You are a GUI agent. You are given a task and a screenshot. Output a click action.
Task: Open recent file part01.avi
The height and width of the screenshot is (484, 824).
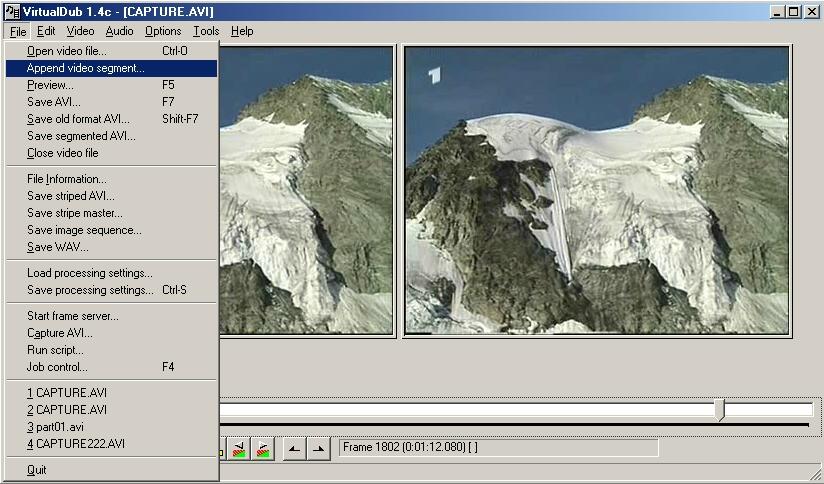click(55, 427)
